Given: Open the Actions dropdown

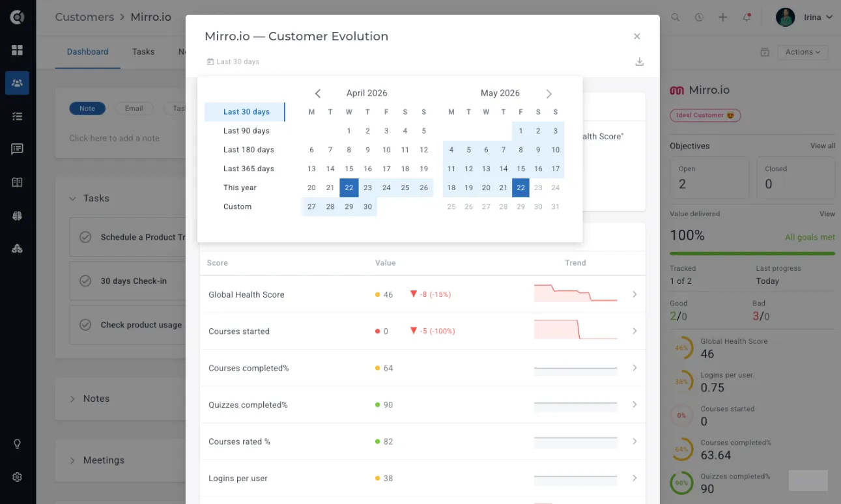Looking at the screenshot, I should click(803, 52).
